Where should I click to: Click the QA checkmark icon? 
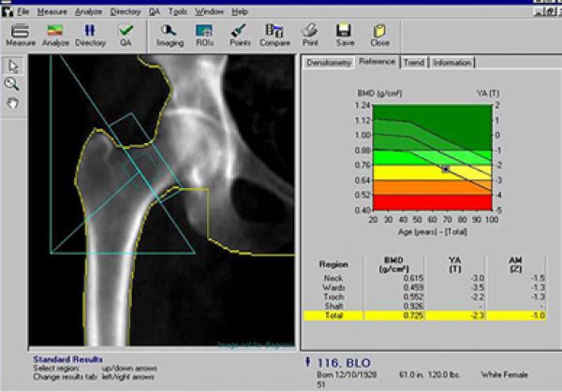126,34
